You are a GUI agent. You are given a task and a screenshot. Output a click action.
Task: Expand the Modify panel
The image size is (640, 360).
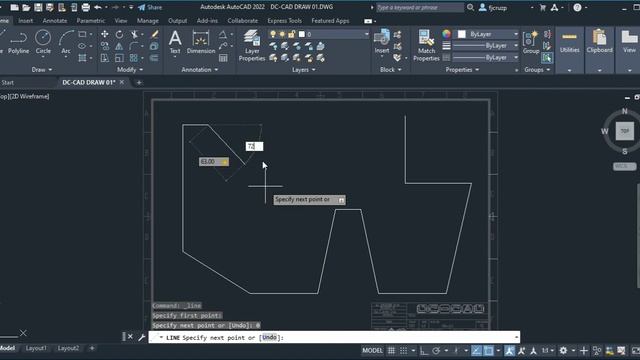(x=130, y=70)
